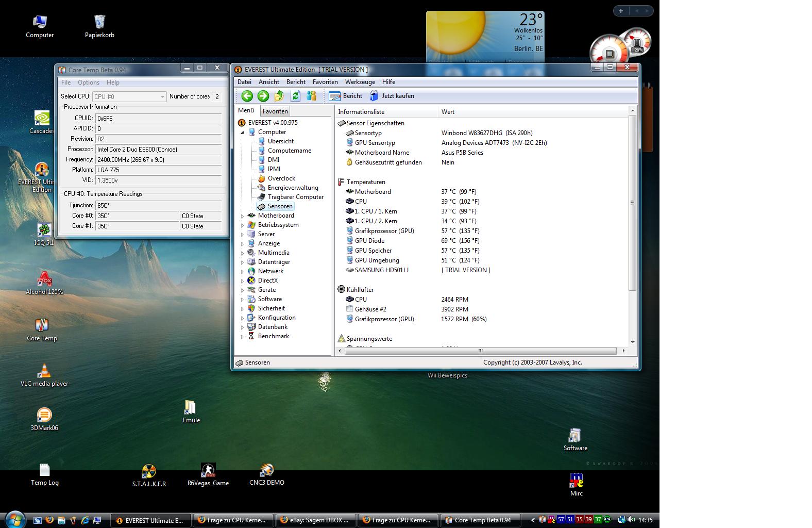Screen dimensions: 812x528
Task: Expand the Motherboard tree node
Action: tap(242, 216)
